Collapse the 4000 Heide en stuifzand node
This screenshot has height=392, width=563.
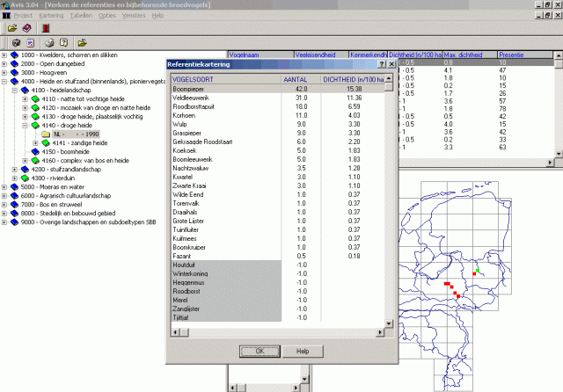[x=4, y=82]
